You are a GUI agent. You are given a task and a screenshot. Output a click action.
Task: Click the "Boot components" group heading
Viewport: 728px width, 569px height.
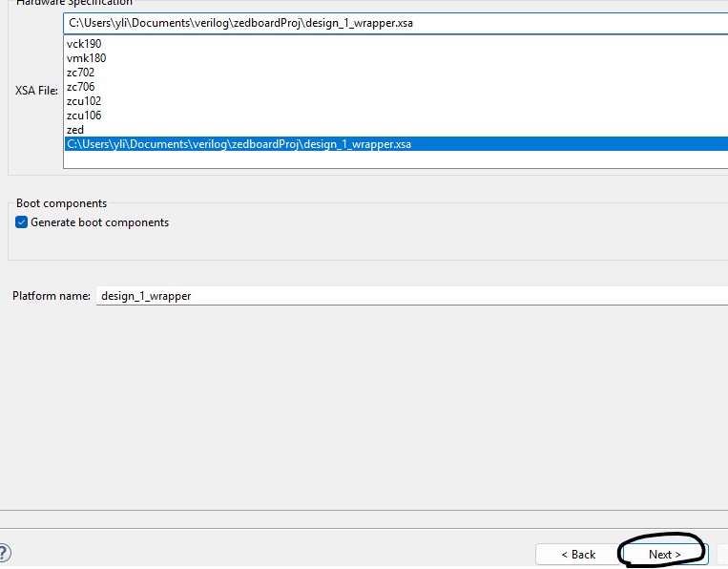[x=61, y=203]
